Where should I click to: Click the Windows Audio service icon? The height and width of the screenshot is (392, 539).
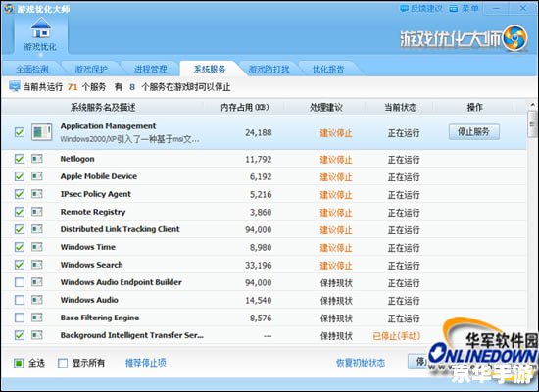pos(37,300)
